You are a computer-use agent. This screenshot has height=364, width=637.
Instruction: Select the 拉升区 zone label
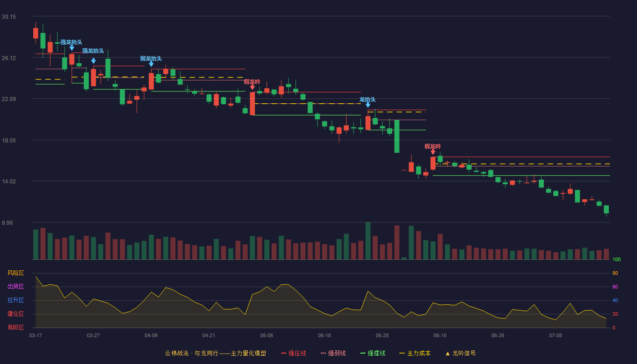click(x=15, y=300)
